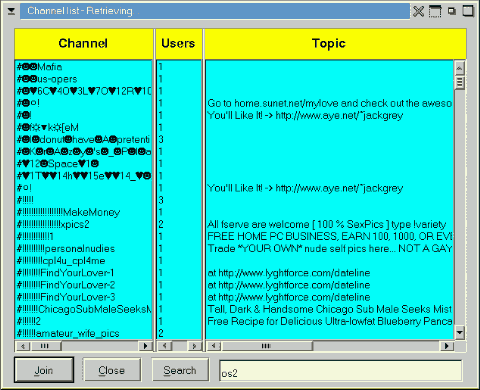Click the Close button
This screenshot has width=480, height=390.
pyautogui.click(x=112, y=370)
